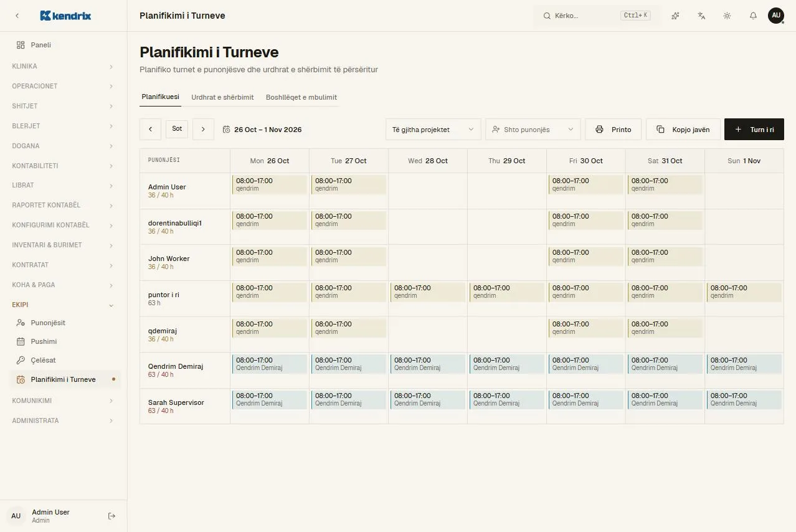Switch to the Planifikuesi tab
Screen dimensions: 796x532
tap(161, 97)
